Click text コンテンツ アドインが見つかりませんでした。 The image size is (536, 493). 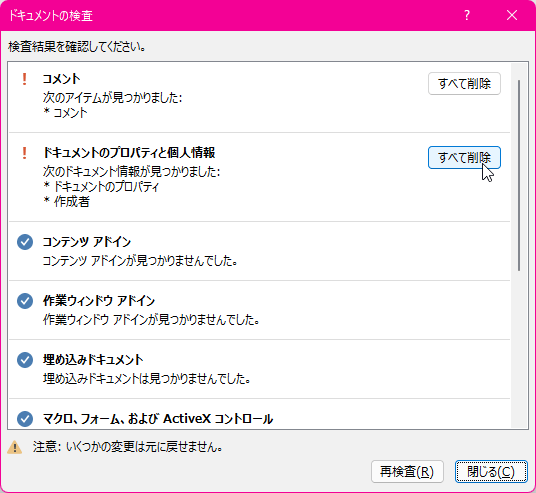[x=140, y=261]
